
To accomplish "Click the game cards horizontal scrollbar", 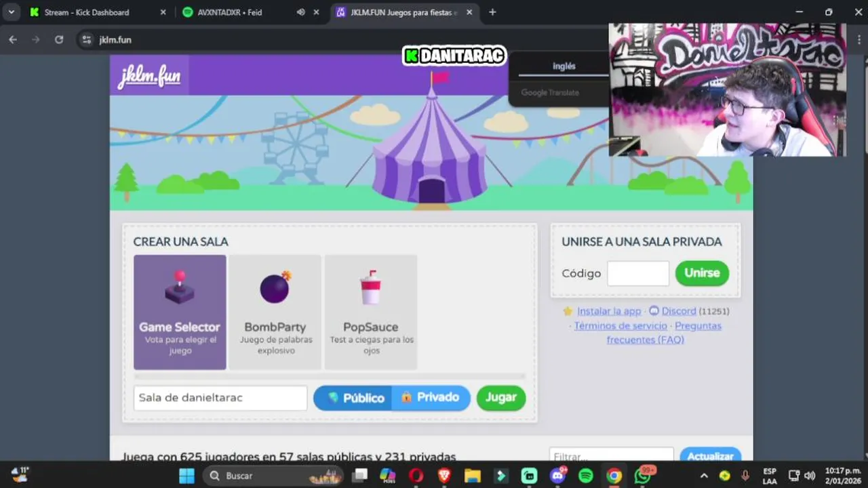I will tap(330, 376).
